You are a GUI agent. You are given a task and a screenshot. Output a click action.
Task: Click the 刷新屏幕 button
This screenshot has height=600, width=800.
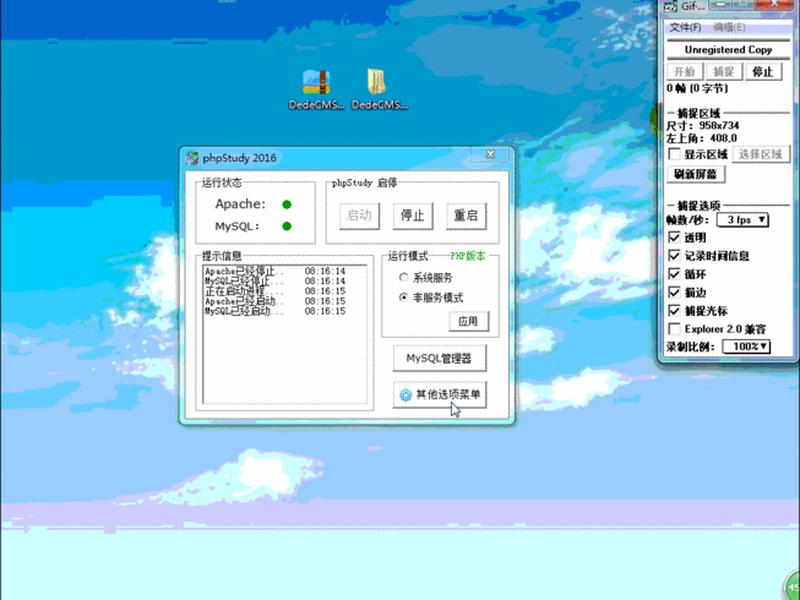pyautogui.click(x=696, y=174)
